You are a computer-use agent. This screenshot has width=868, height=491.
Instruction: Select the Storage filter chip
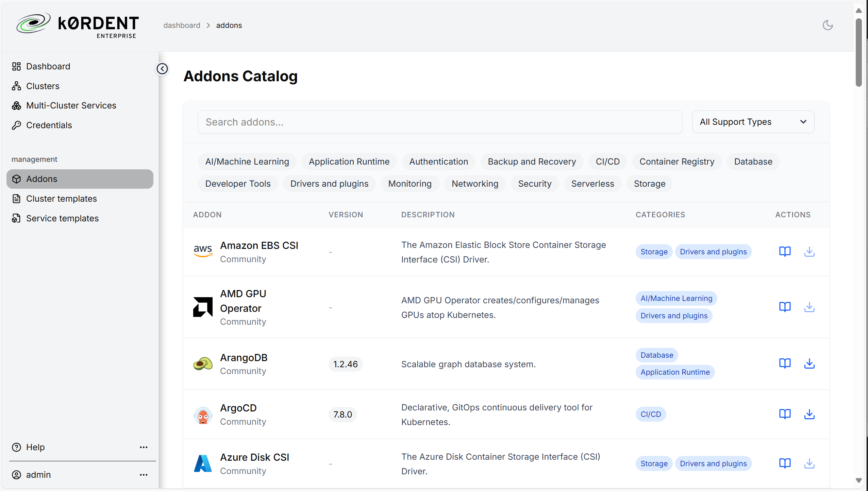(x=650, y=184)
